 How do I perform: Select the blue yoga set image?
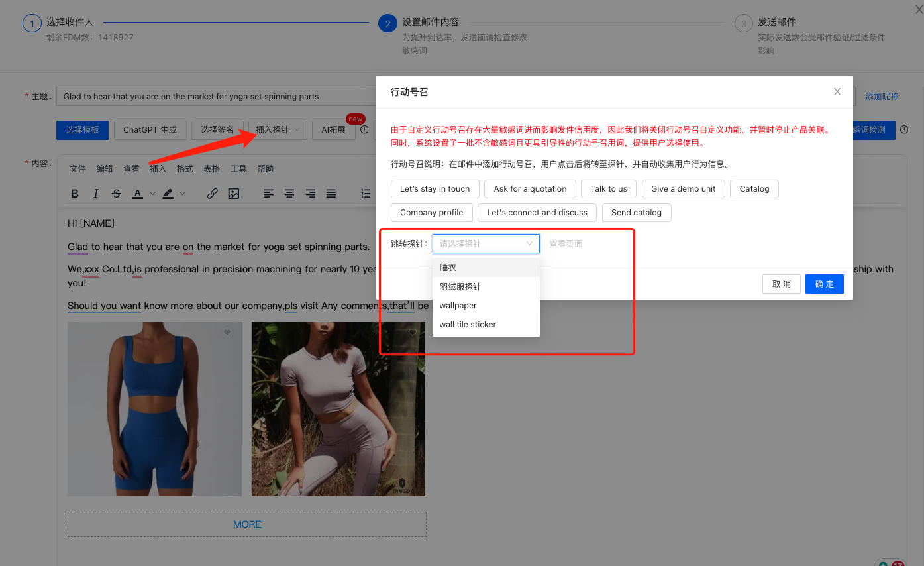pyautogui.click(x=154, y=409)
